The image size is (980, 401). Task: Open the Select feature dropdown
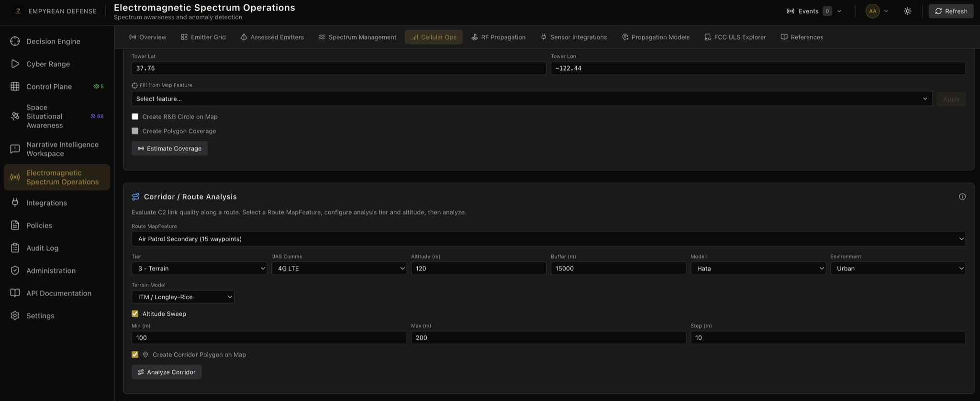coord(532,99)
